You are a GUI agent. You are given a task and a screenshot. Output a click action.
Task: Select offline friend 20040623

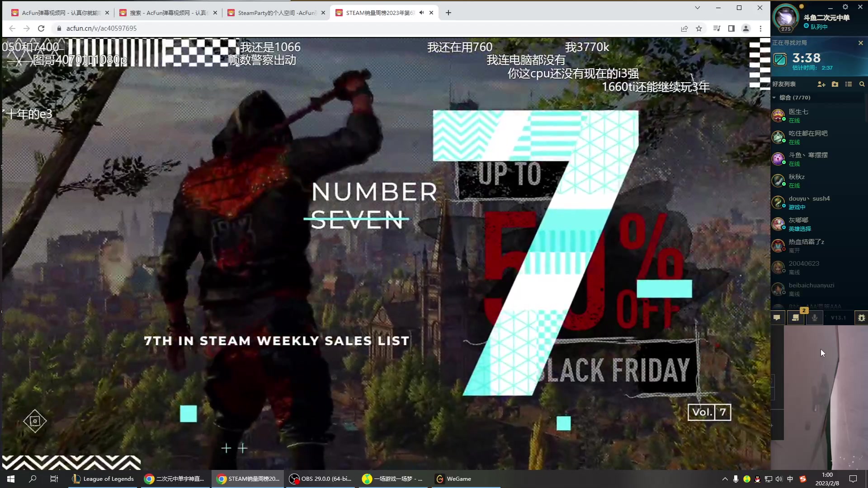point(817,267)
